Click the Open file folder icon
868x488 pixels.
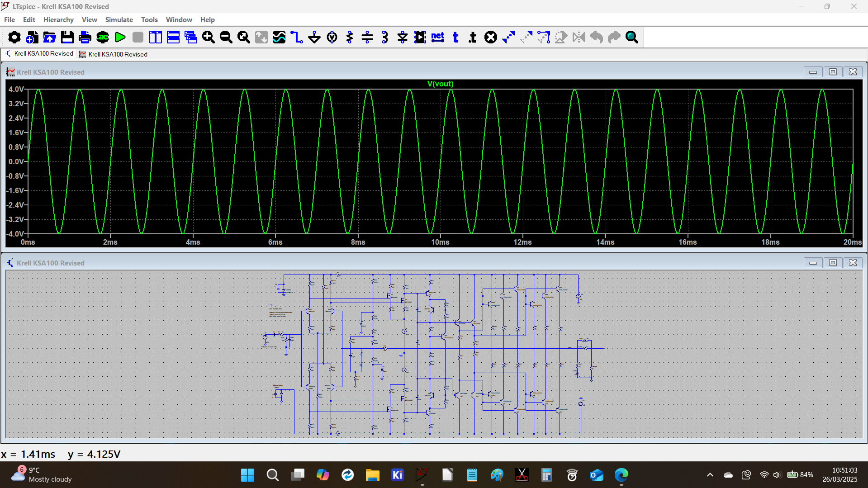49,37
